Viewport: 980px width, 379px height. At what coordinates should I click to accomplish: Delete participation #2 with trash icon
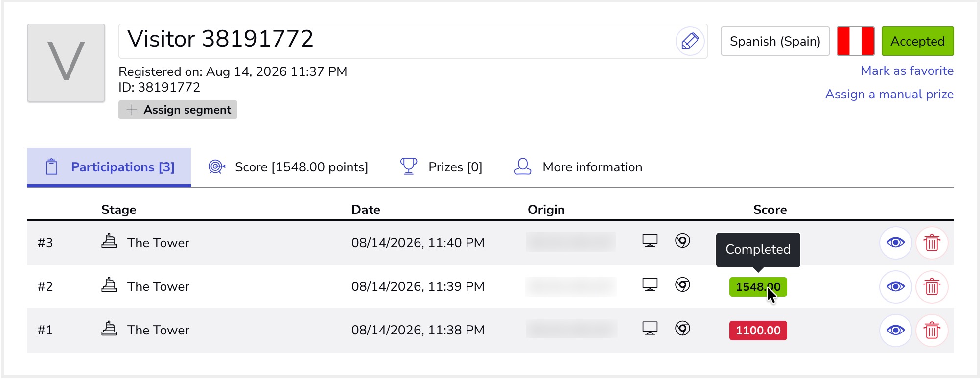(932, 286)
